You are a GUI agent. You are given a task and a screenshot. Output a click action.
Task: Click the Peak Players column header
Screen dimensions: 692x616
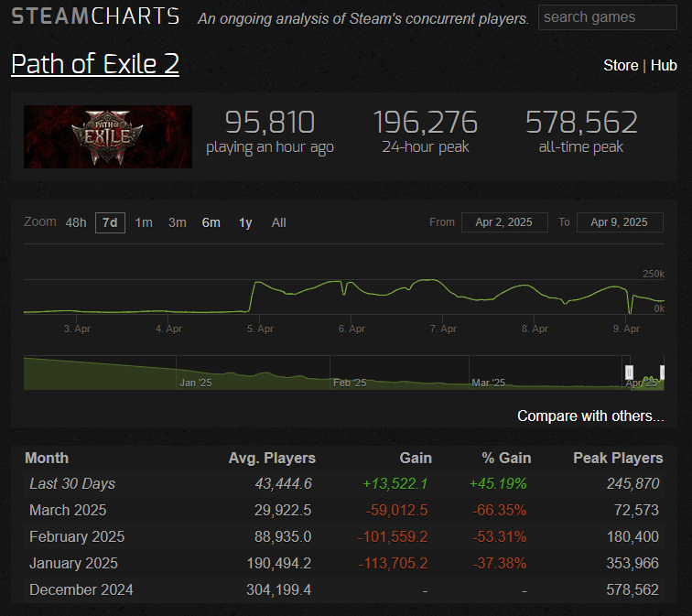coord(618,458)
